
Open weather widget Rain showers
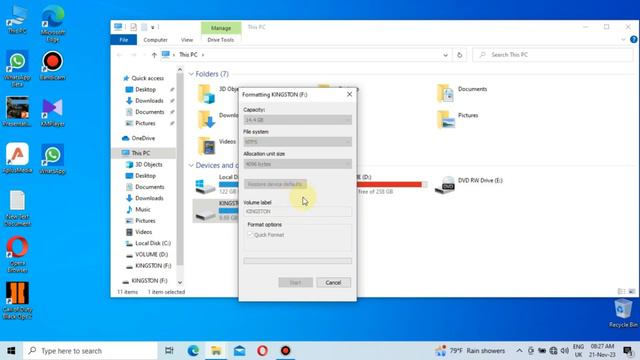(469, 351)
